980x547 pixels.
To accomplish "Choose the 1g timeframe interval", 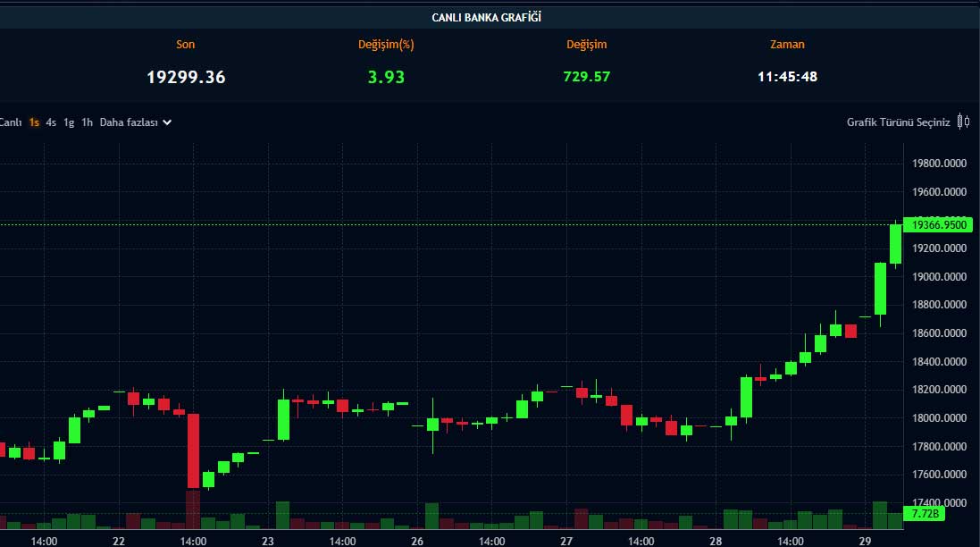I will 69,122.
